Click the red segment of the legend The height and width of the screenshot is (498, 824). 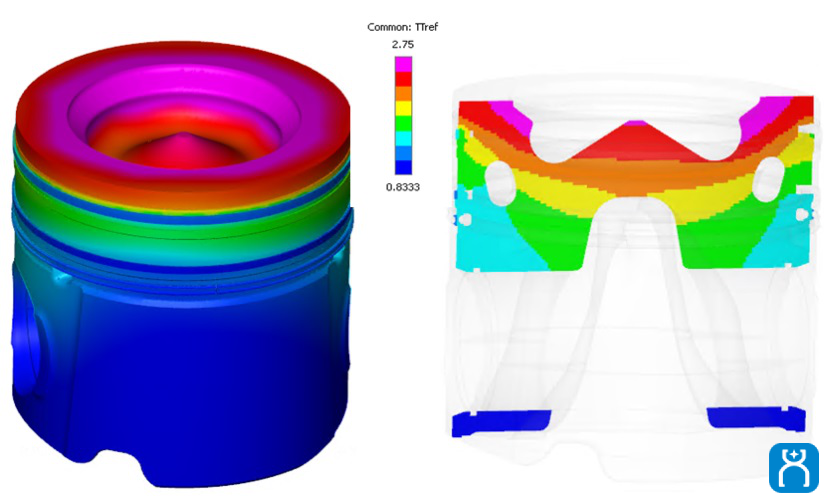[x=404, y=79]
